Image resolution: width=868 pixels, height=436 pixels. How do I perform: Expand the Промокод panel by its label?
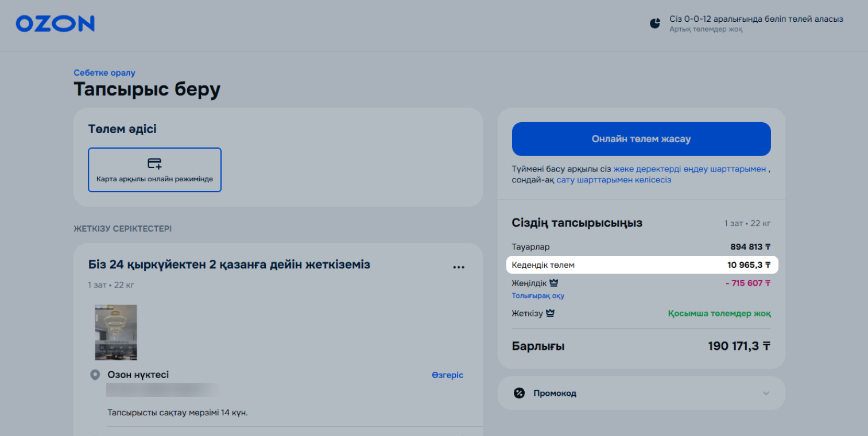(x=555, y=394)
